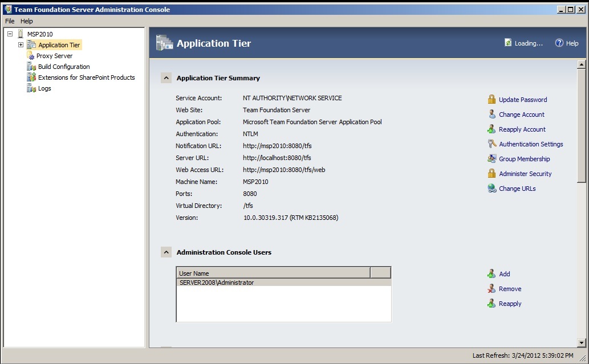Open Authentication Settings link
The height and width of the screenshot is (364, 589).
531,144
